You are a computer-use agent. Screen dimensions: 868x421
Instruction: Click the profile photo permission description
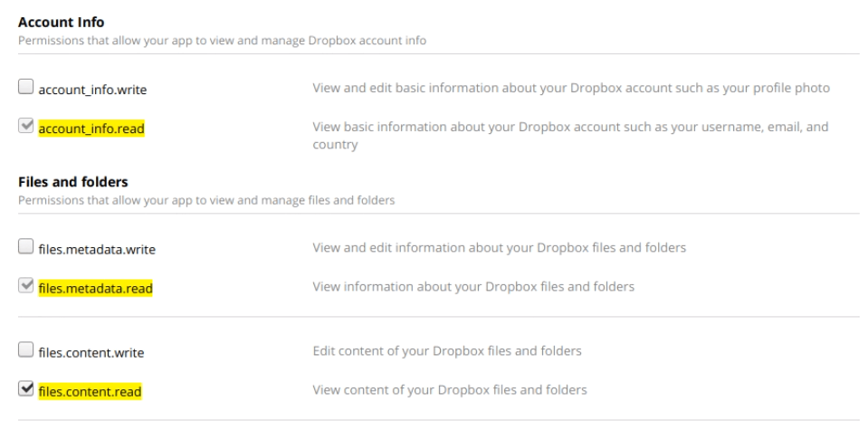click(x=571, y=88)
